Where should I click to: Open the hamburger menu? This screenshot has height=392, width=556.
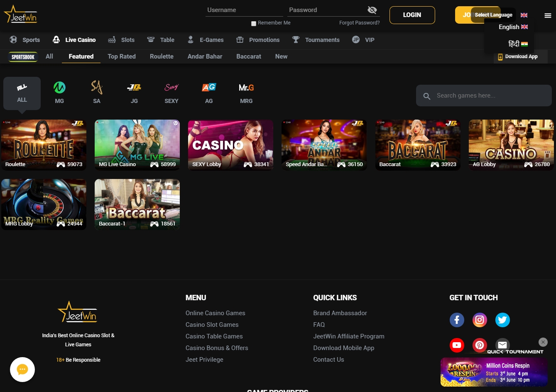(548, 15)
